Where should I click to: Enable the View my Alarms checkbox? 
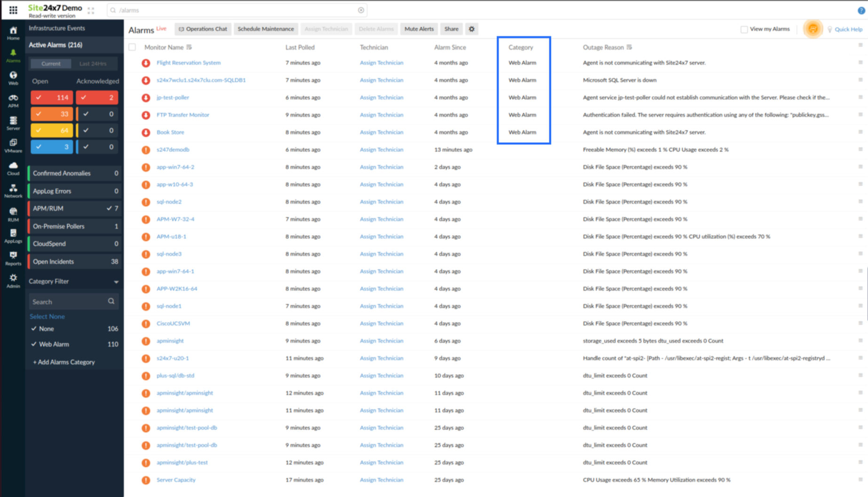point(744,29)
